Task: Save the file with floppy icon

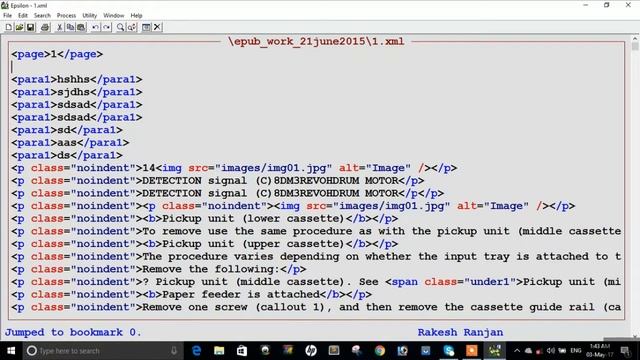Action: (30, 27)
